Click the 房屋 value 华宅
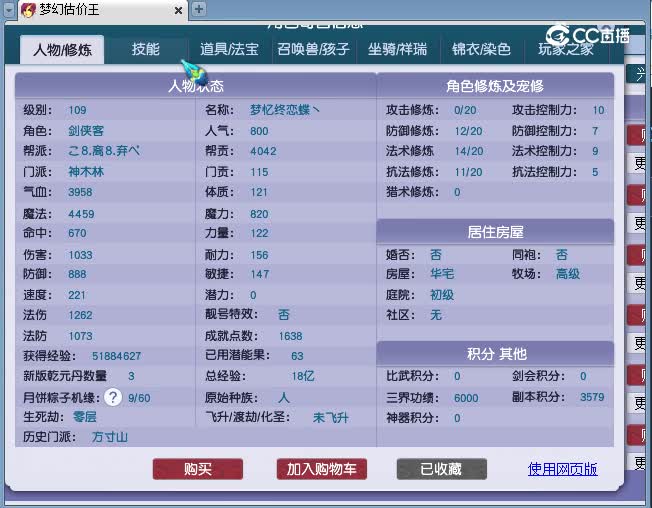 (x=442, y=274)
